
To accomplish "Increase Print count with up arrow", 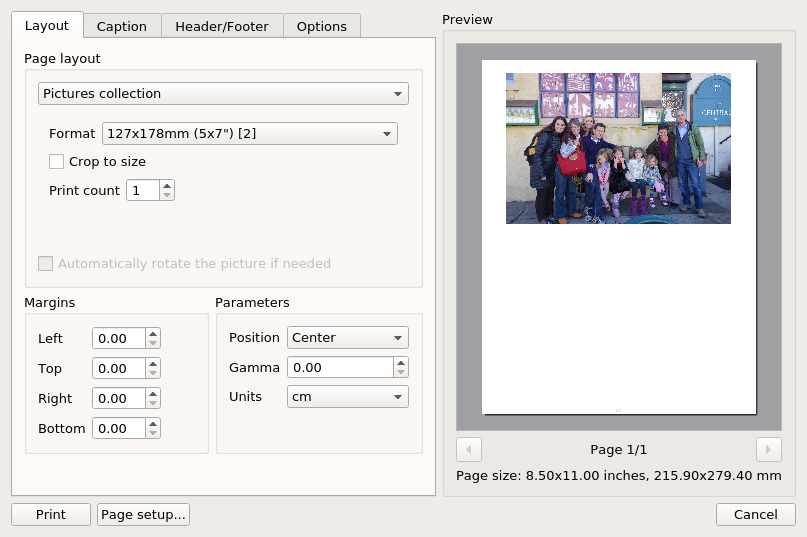I will point(167,186).
